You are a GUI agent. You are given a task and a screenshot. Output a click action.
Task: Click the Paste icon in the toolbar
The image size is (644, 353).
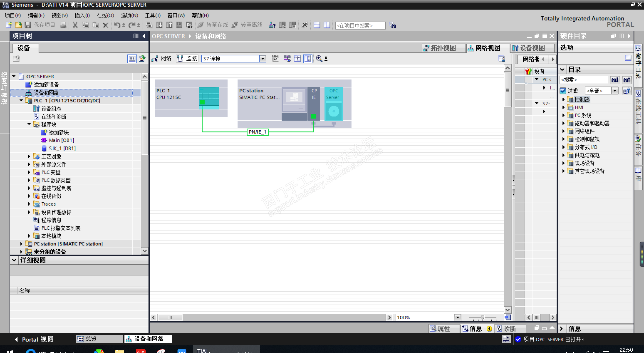pos(95,25)
